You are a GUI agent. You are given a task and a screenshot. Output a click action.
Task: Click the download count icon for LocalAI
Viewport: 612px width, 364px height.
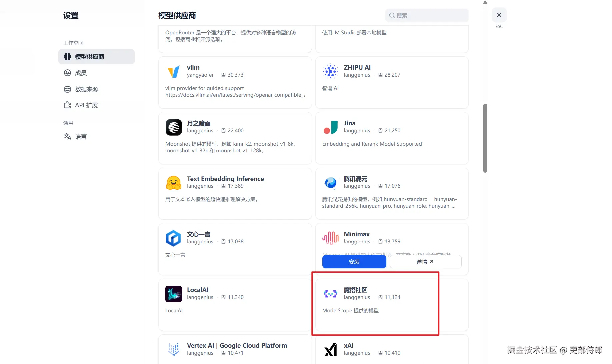coord(224,297)
